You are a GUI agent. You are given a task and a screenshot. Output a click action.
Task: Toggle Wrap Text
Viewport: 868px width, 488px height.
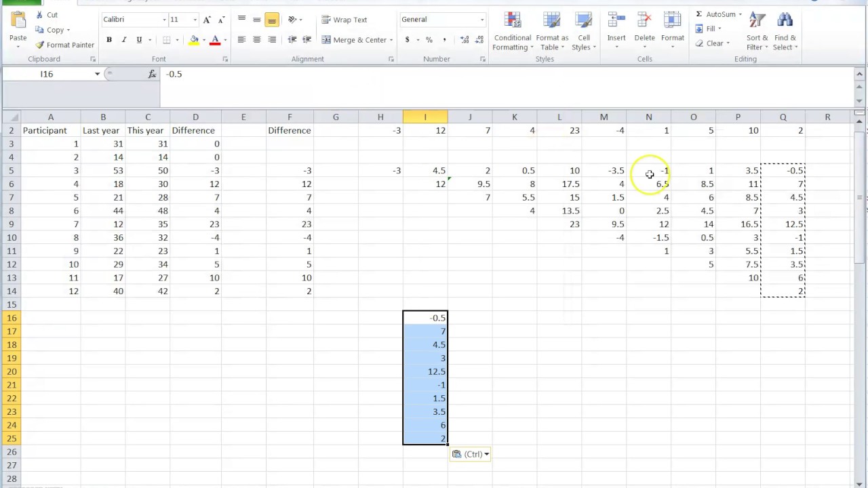(x=344, y=20)
